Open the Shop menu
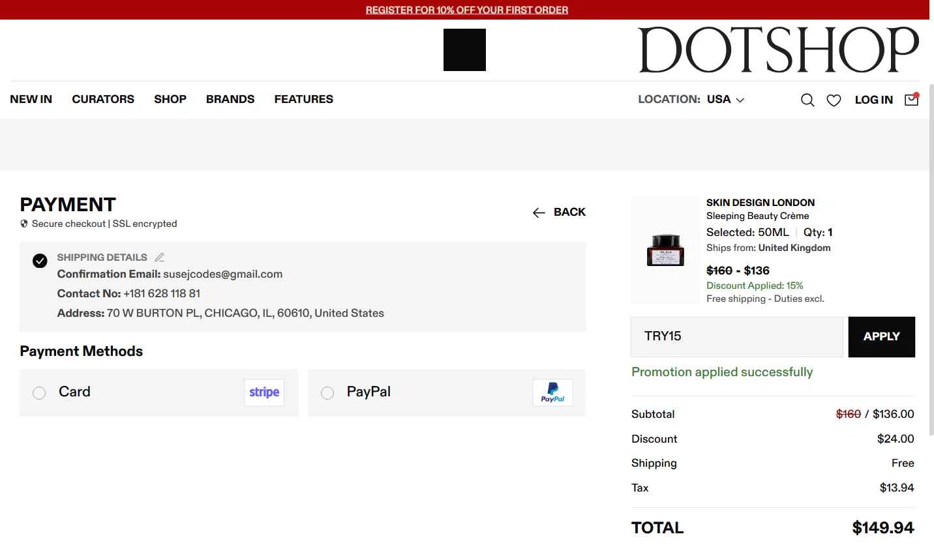This screenshot has width=934, height=560. [170, 99]
